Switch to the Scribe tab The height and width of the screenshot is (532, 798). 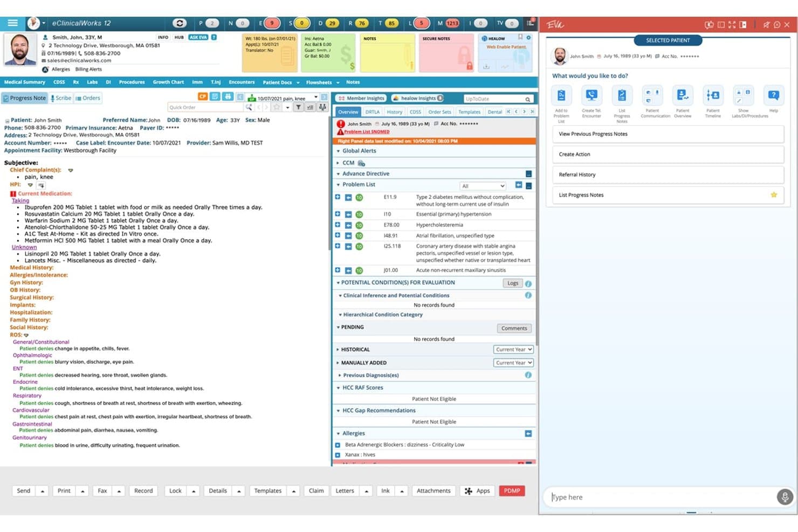(61, 98)
